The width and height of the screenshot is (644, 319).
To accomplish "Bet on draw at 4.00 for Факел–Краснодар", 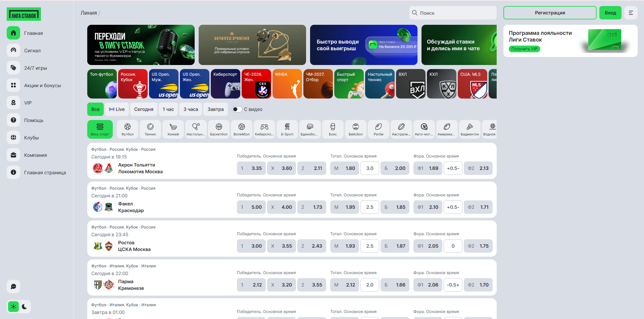I will [282, 207].
